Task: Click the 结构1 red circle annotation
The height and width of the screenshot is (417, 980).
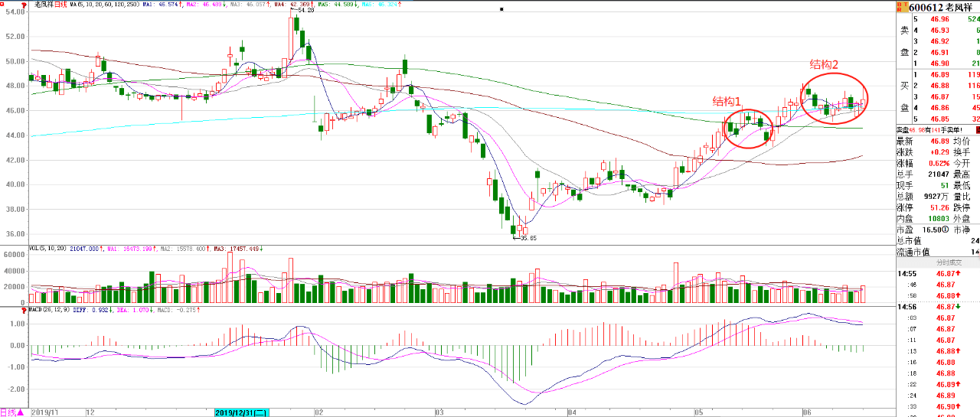Action: pos(746,129)
